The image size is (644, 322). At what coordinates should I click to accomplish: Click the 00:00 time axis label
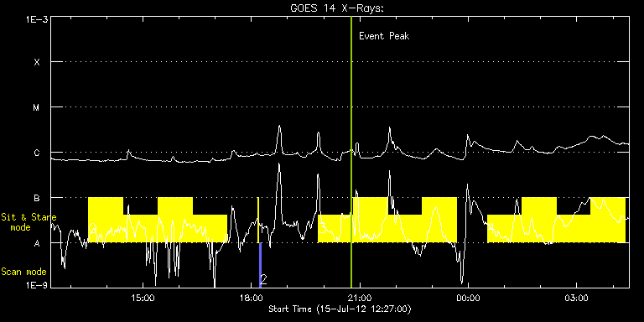[x=468, y=298]
